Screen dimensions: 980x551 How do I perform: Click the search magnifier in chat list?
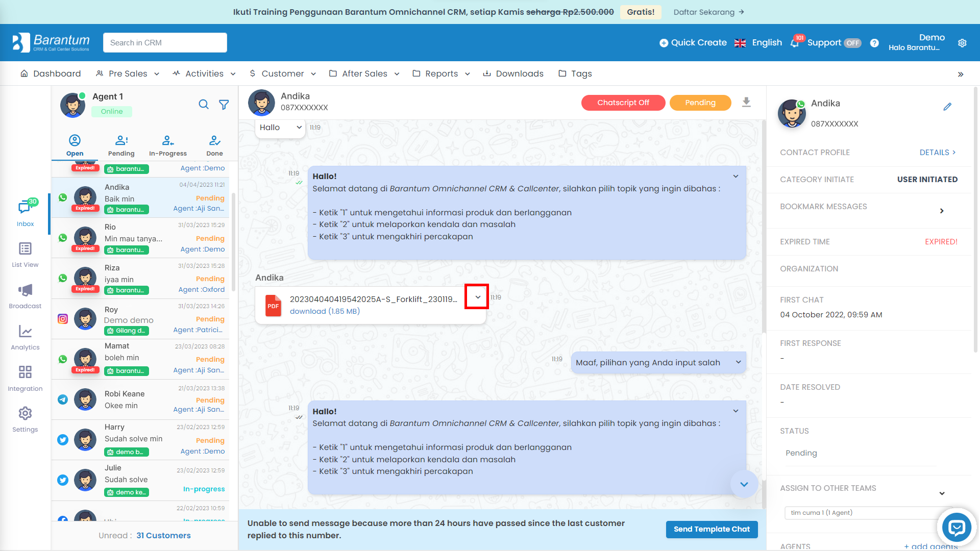pyautogui.click(x=204, y=105)
